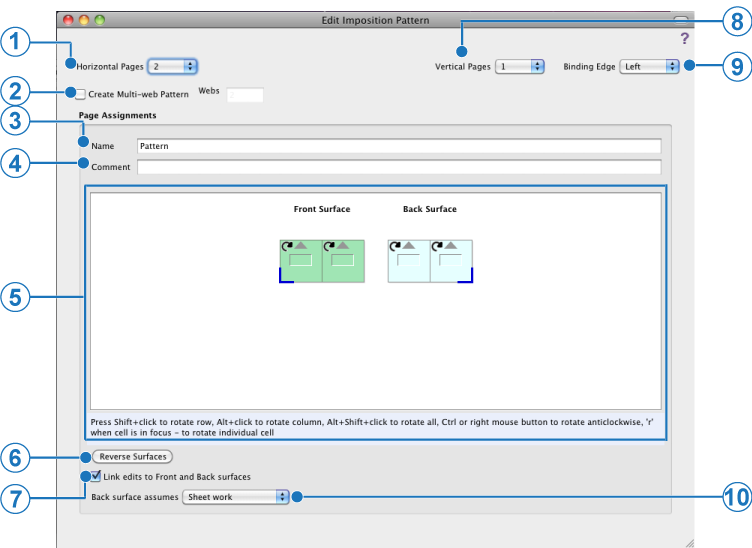The width and height of the screenshot is (752, 548).
Task: Click orientation triangle in right Front Surface cell
Action: click(344, 245)
